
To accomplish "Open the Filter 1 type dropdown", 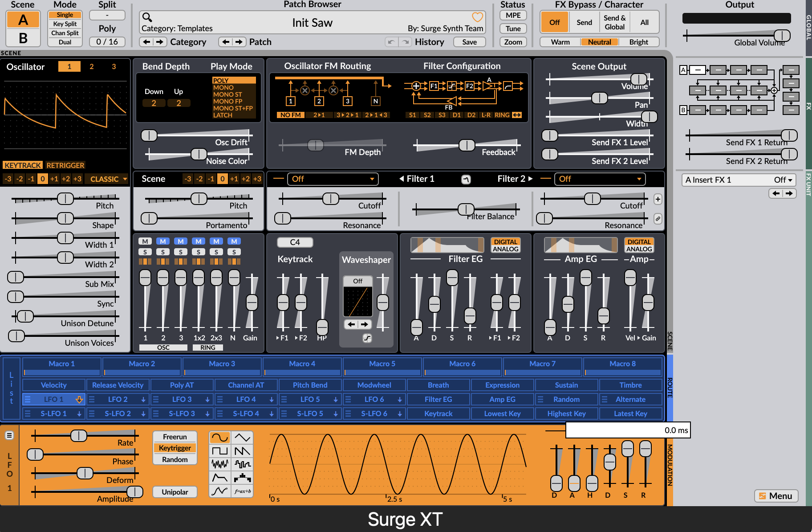I will point(333,179).
